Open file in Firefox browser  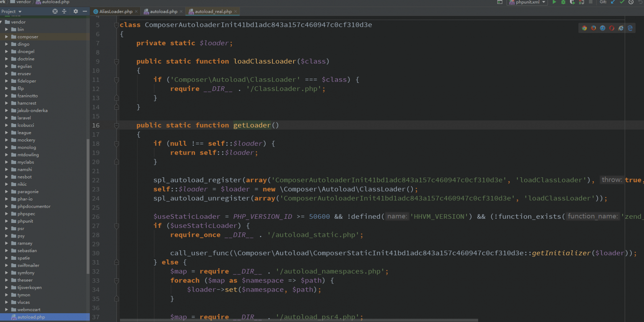point(593,28)
